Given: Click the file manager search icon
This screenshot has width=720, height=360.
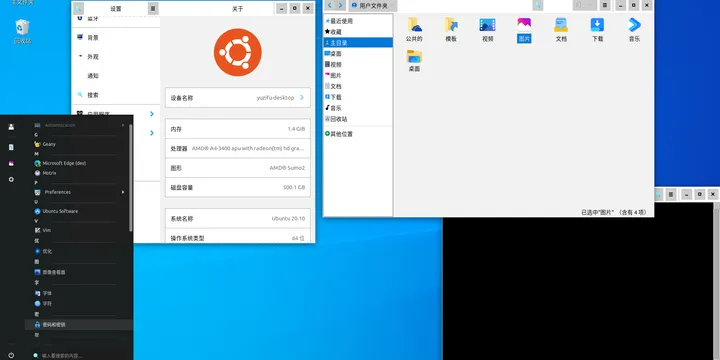Looking at the screenshot, I should pos(537,6).
